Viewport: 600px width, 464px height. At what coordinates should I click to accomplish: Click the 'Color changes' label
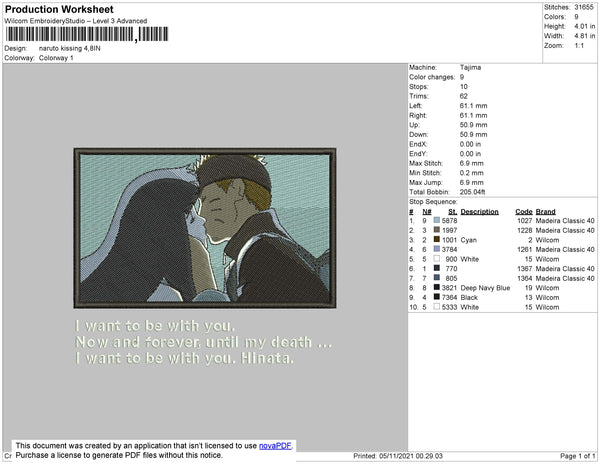tap(432, 77)
